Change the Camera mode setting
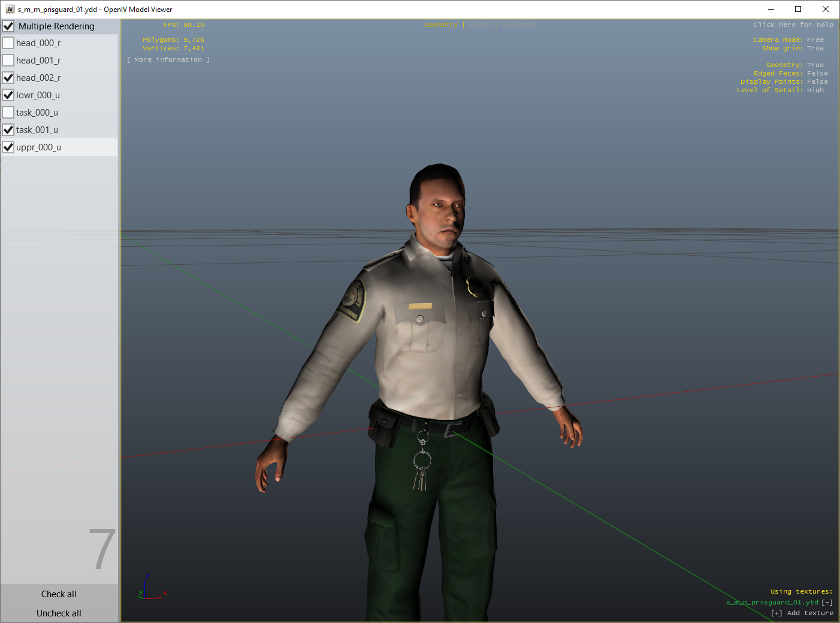 (815, 40)
